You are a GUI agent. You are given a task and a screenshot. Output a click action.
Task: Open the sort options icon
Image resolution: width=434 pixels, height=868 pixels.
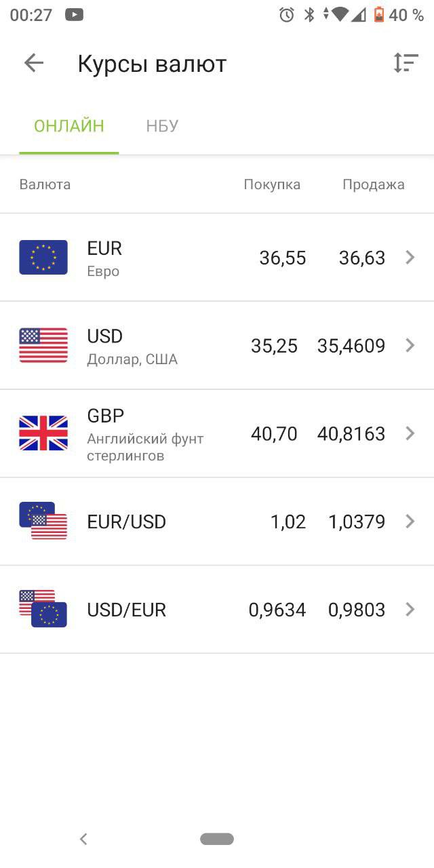406,62
